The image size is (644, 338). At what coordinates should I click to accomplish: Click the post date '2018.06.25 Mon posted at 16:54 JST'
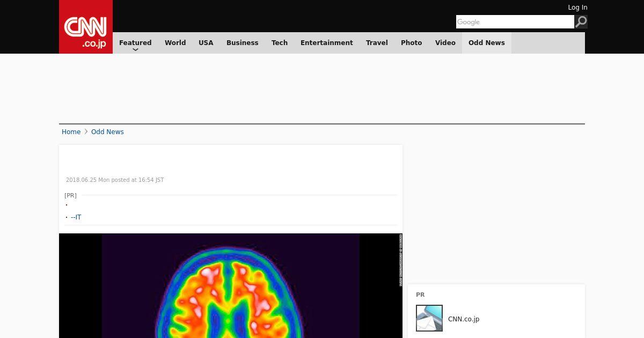coord(115,180)
